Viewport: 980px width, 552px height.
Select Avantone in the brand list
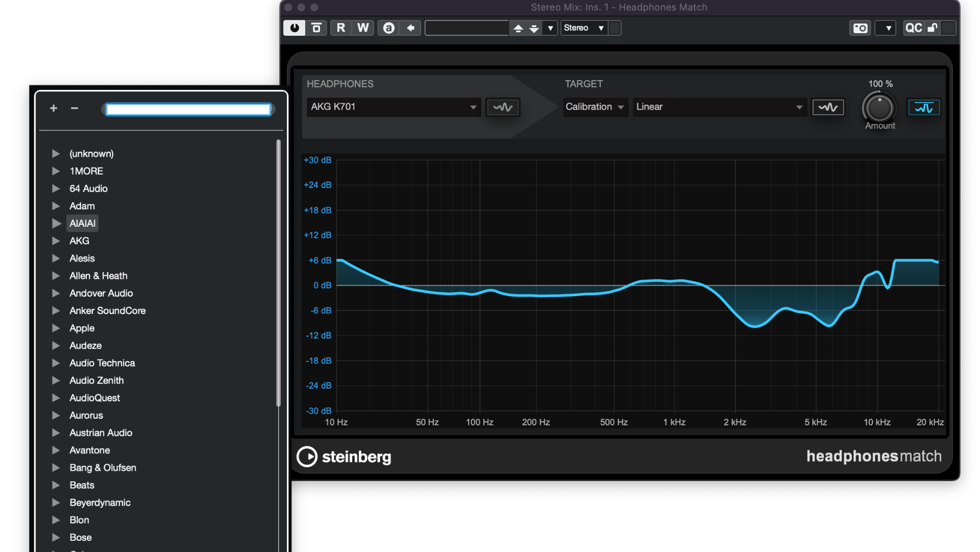tap(89, 450)
